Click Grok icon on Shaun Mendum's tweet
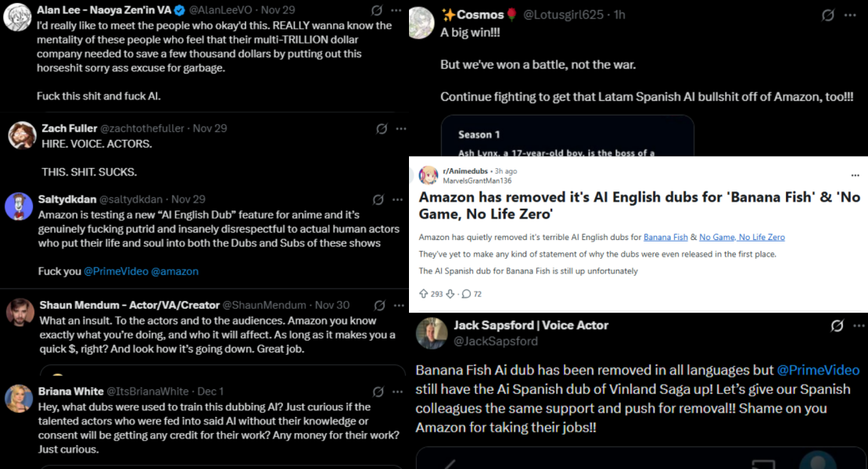 pos(379,305)
